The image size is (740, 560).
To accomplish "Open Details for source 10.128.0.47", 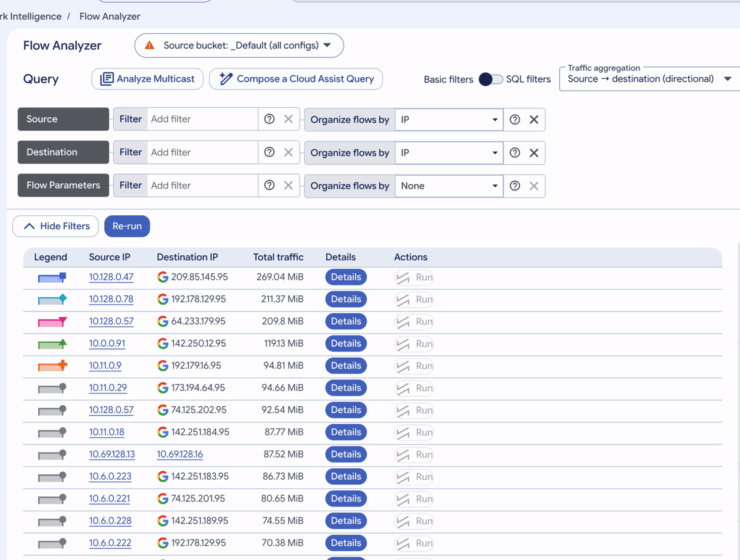I will point(346,278).
